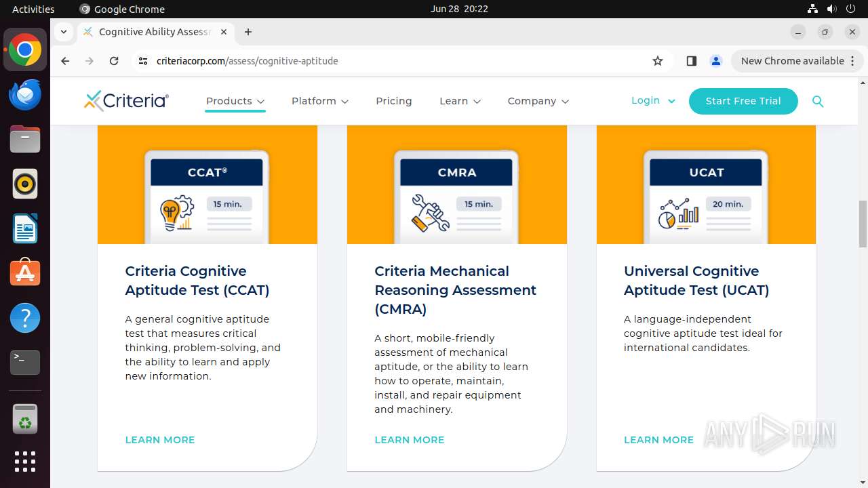Go back using the browser back arrow
The height and width of the screenshot is (488, 868).
point(65,61)
